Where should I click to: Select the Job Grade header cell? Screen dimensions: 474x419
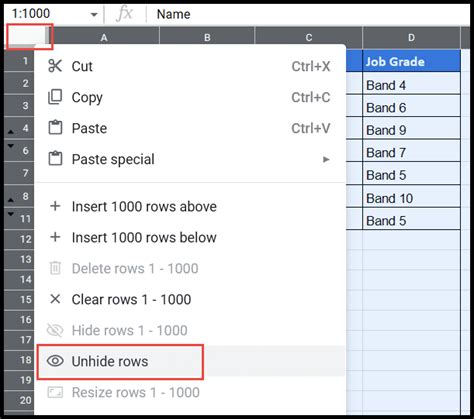tap(411, 61)
